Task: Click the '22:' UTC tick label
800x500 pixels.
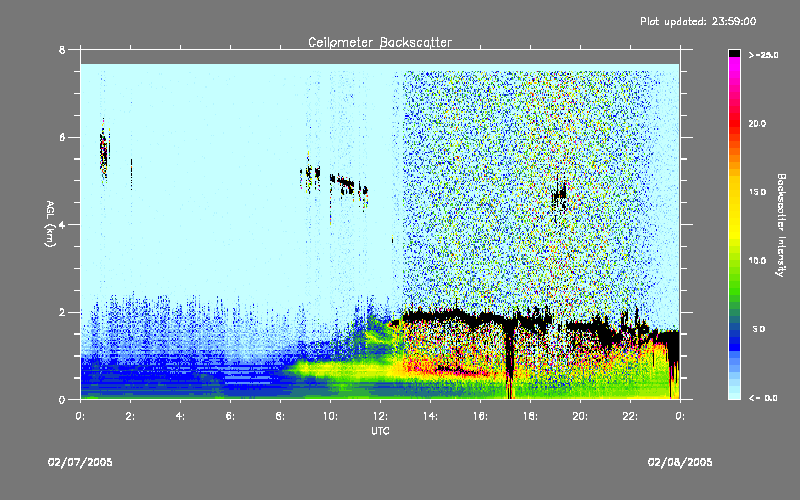Action: (x=630, y=416)
